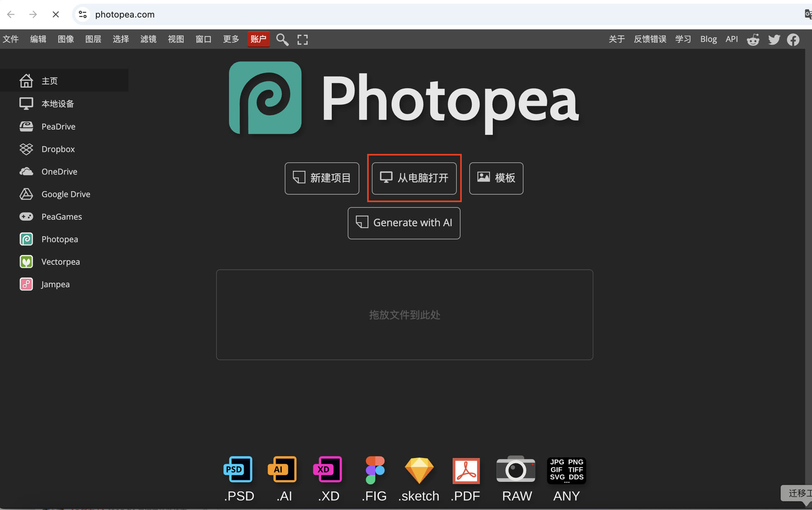Launch Vectorpea from sidebar
812x510 pixels.
[60, 262]
